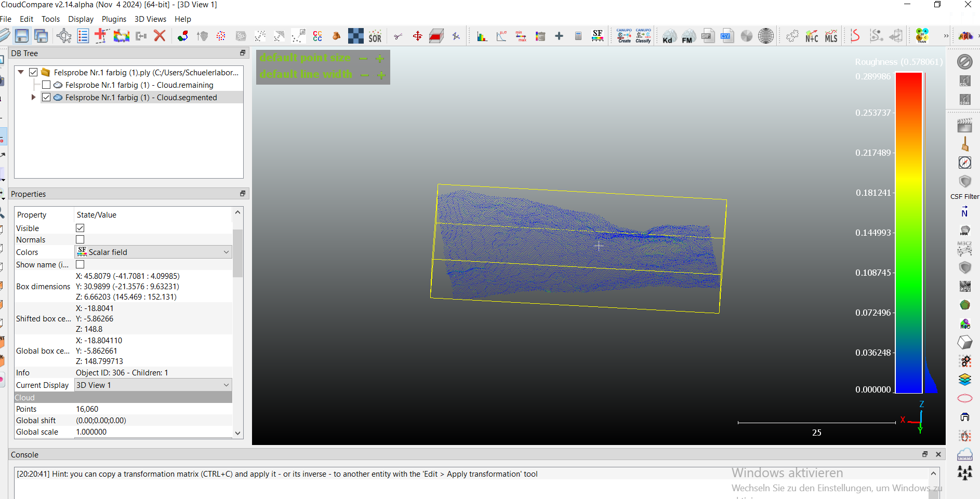Click the Cross Section red box icon
The width and height of the screenshot is (980, 499).
(x=436, y=36)
